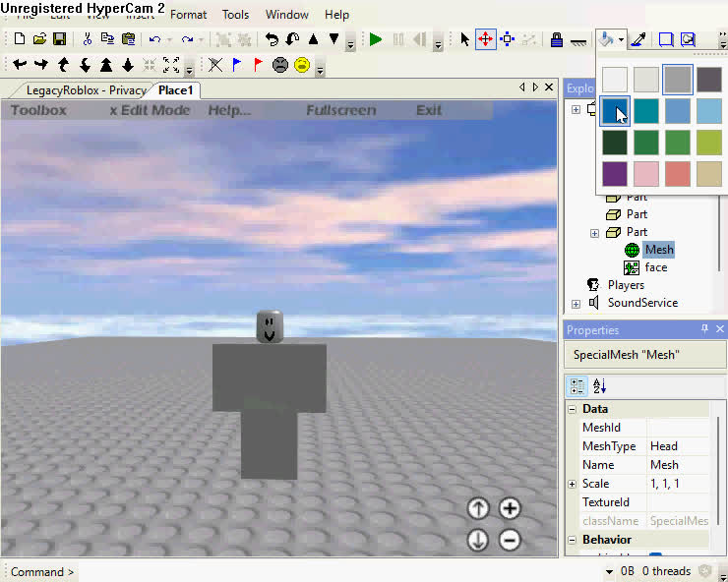Screen dimensions: 728x582
Task: Tilt camera with down arrow circle
Action: (x=478, y=540)
